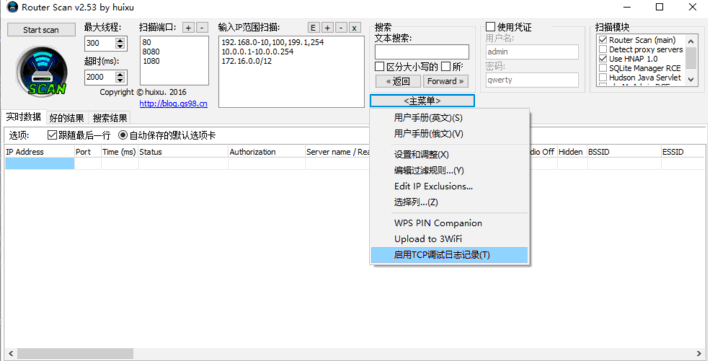Clear IP ranges with the x button
709x362 pixels.
pyautogui.click(x=354, y=28)
